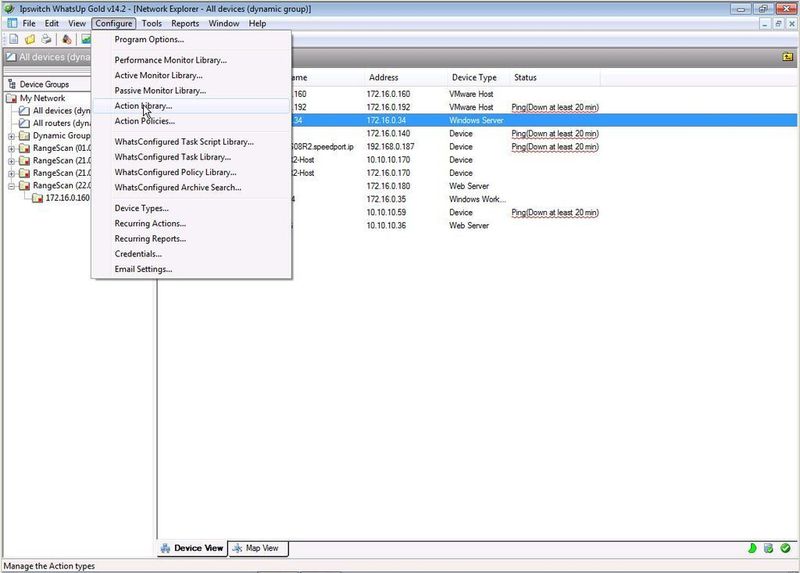The height and width of the screenshot is (573, 800).
Task: Open the Edit menu
Action: [x=51, y=23]
